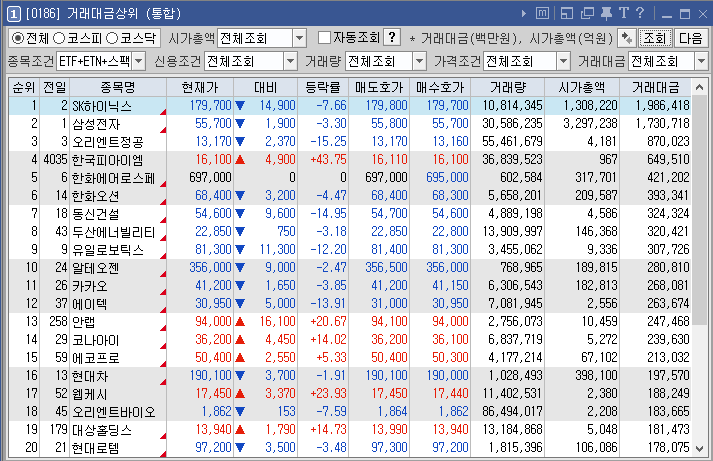The image size is (713, 461).
Task: Open the 시가총액 dropdown
Action: point(299,38)
